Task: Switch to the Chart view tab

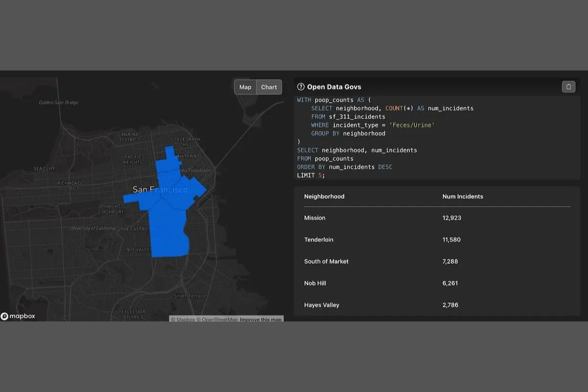Action: click(x=269, y=87)
